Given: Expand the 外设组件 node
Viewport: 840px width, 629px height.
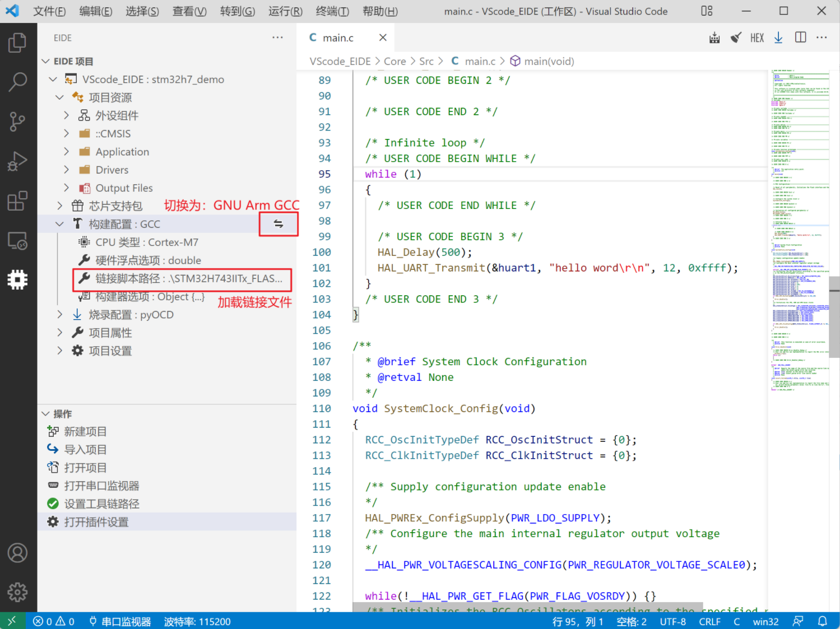Looking at the screenshot, I should click(66, 115).
